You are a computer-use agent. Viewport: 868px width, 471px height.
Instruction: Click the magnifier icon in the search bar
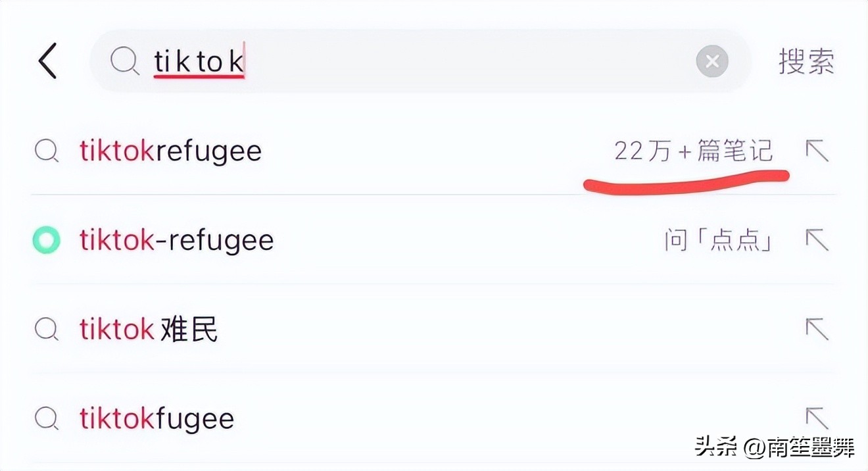click(x=124, y=62)
